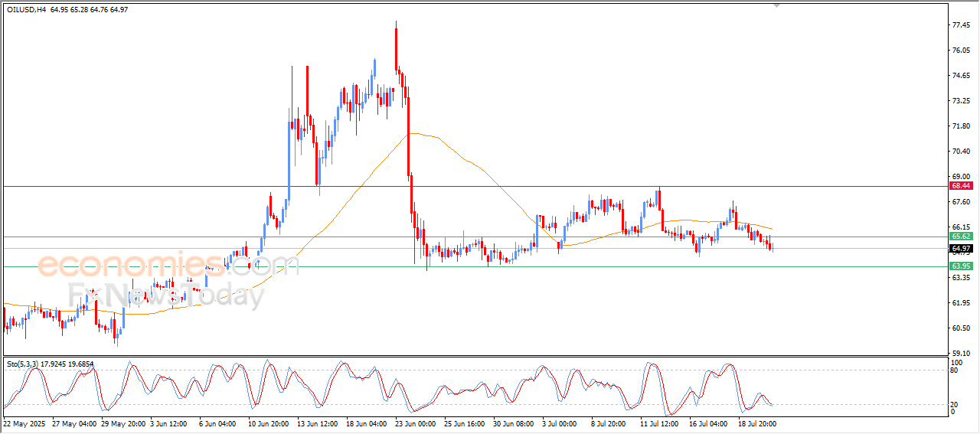Click the 10 Jun 20:00 date label
Screen dimensions: 980x434
coord(269,423)
